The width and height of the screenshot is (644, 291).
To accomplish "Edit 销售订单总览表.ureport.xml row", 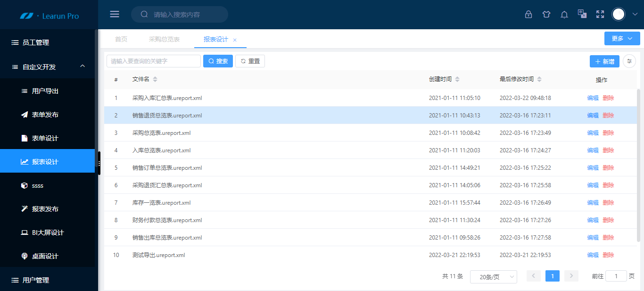I will coord(593,168).
